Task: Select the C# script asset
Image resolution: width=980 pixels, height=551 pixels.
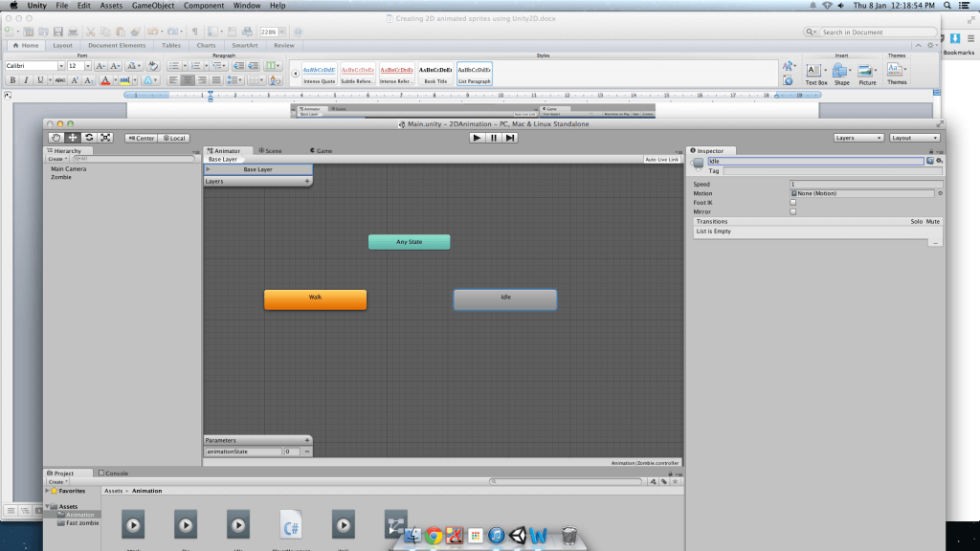Action: click(x=291, y=525)
